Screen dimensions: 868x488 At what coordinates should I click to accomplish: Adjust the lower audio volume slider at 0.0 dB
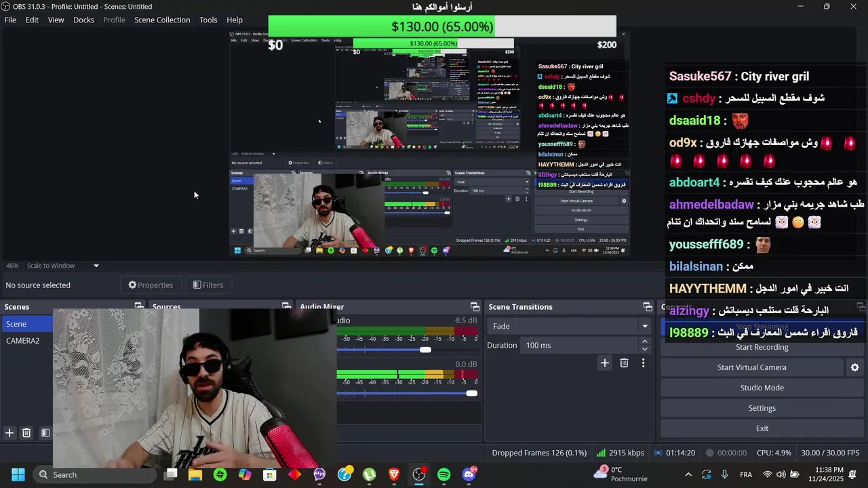point(471,393)
